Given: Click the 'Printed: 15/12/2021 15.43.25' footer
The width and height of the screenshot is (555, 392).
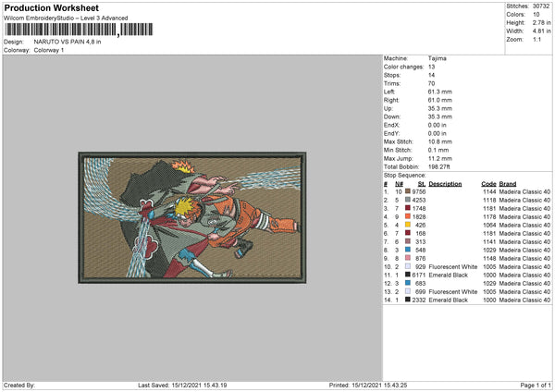Looking at the screenshot, I should [x=368, y=385].
